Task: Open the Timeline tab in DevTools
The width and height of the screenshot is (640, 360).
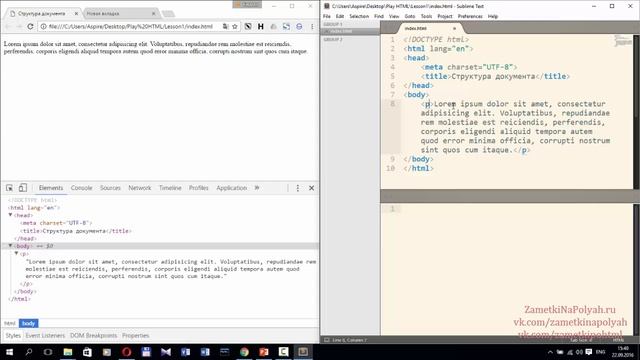Action: [x=170, y=188]
